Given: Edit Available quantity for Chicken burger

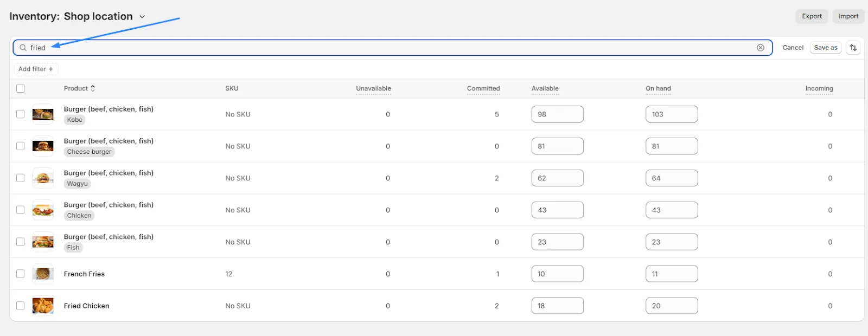Looking at the screenshot, I should 558,210.
